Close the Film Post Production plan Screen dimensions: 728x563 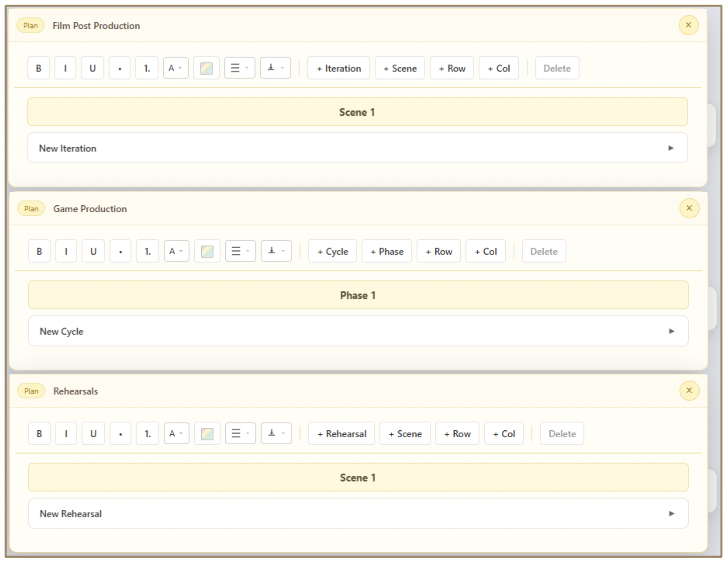coord(689,25)
